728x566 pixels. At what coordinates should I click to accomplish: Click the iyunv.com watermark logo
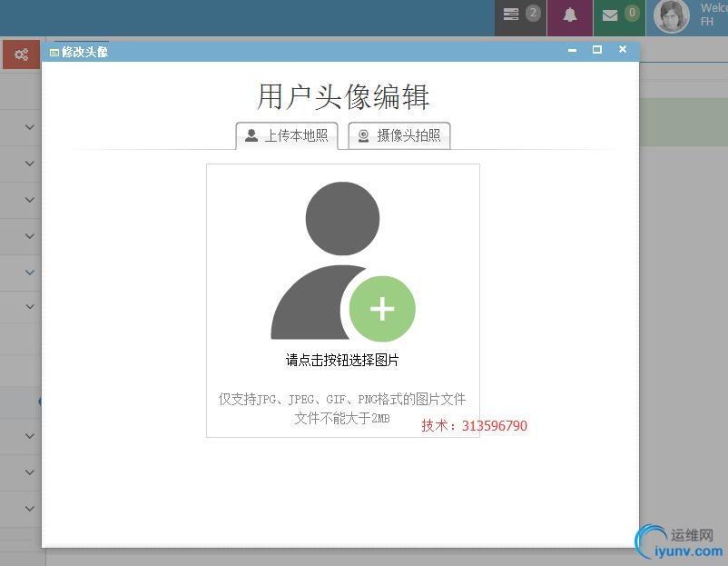point(679,543)
